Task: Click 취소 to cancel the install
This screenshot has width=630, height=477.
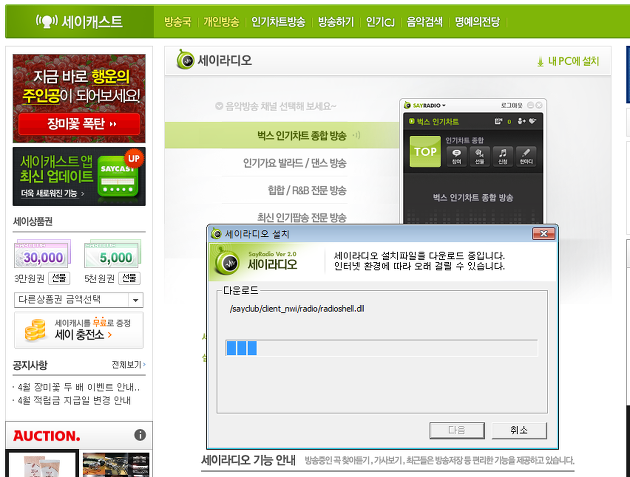Action: pyautogui.click(x=519, y=430)
